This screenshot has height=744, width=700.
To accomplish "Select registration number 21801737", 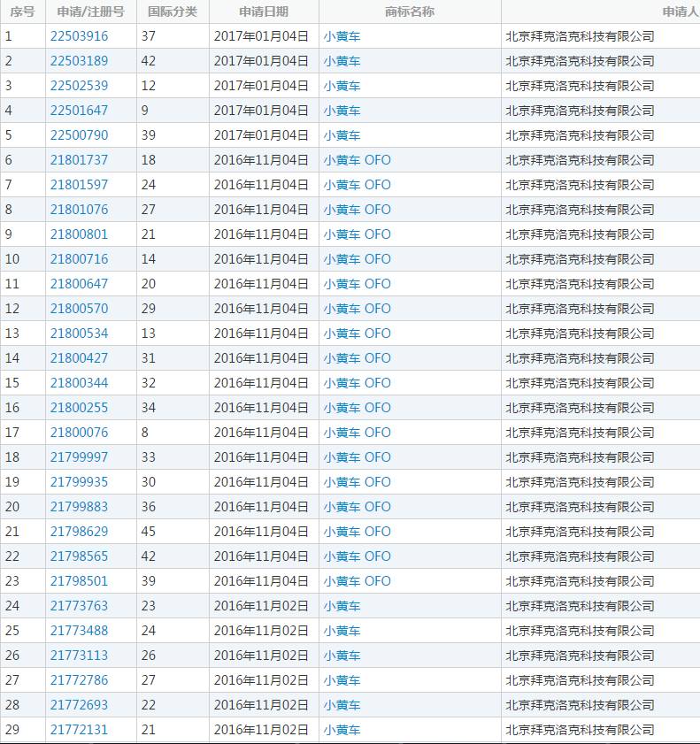I will pos(79,160).
